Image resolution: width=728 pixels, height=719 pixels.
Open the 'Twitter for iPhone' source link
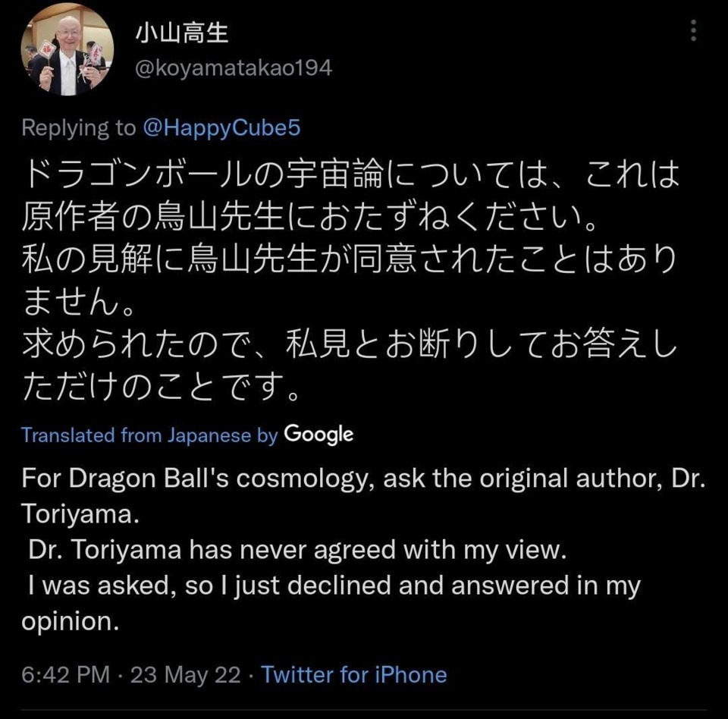click(x=354, y=674)
